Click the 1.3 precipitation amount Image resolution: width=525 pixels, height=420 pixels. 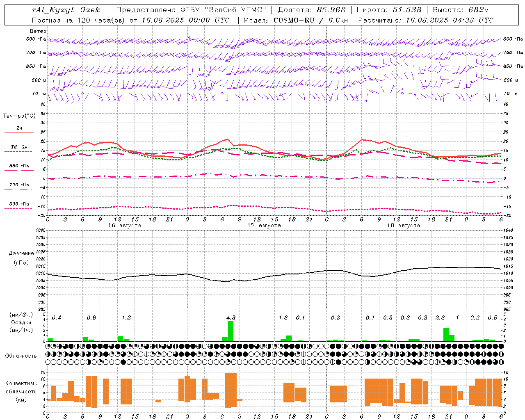click(283, 317)
